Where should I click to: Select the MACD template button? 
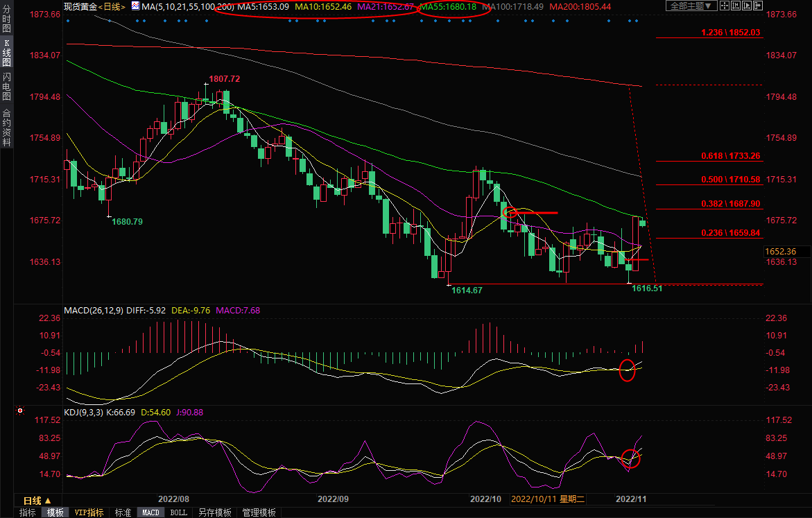pyautogui.click(x=150, y=512)
